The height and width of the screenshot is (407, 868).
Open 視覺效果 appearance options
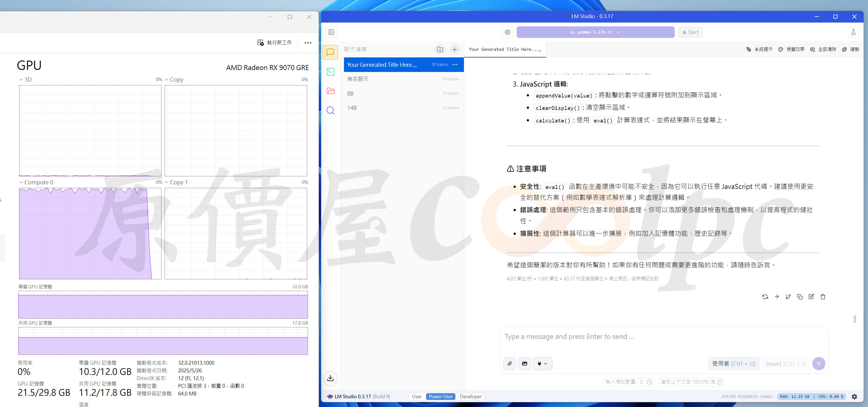point(791,49)
